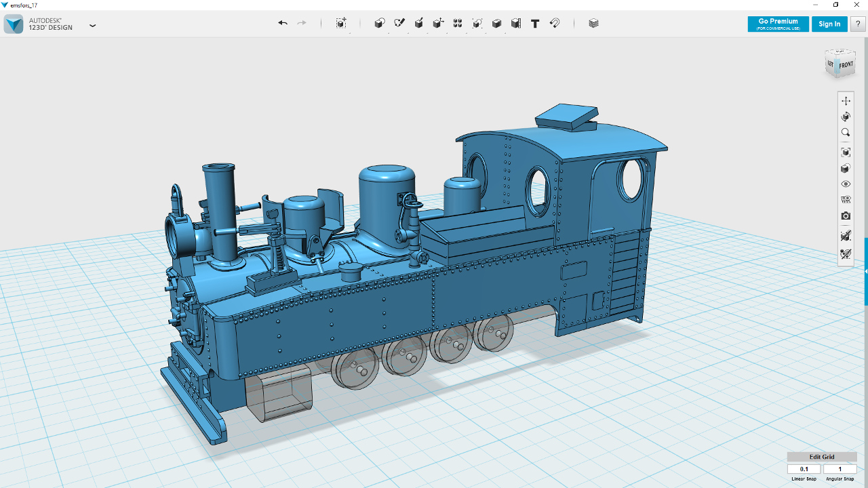Image resolution: width=868 pixels, height=488 pixels.
Task: Click the Go Premium button
Action: click(778, 24)
